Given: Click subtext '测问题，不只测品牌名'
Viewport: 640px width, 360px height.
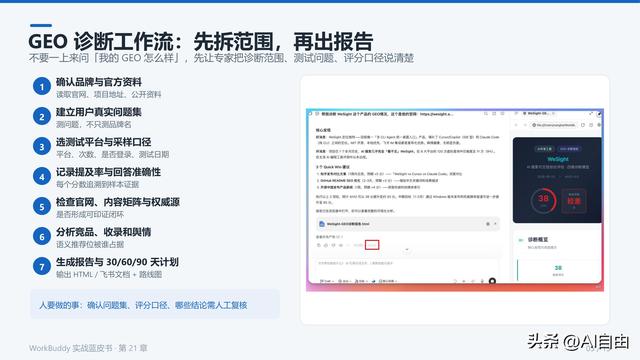Looking at the screenshot, I should (93, 124).
